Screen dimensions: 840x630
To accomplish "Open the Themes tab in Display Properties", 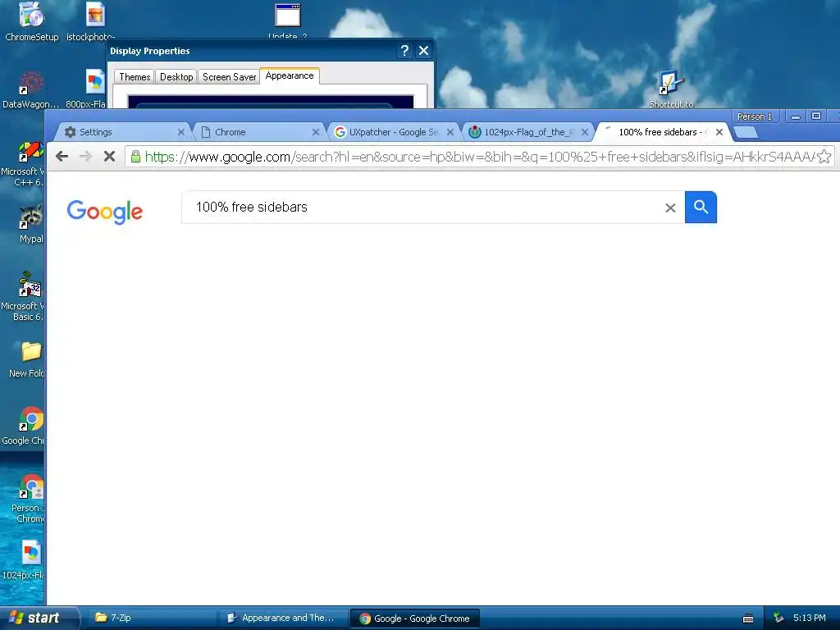I will pos(135,76).
